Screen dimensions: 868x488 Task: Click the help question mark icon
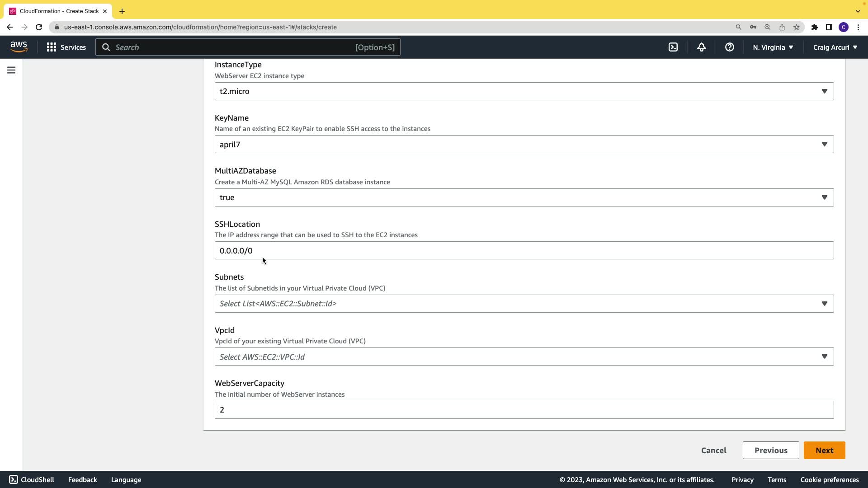click(729, 47)
